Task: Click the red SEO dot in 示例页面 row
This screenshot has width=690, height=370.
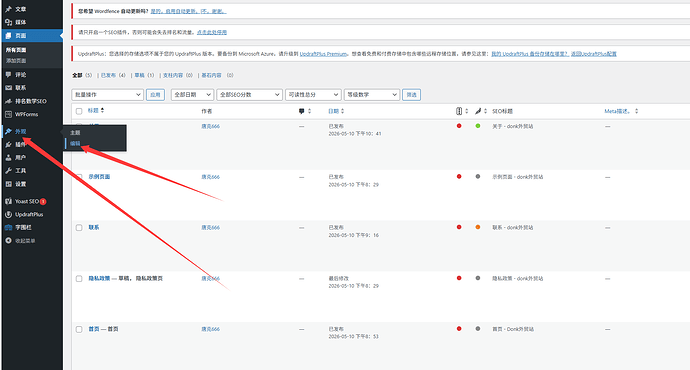Action: coord(459,176)
